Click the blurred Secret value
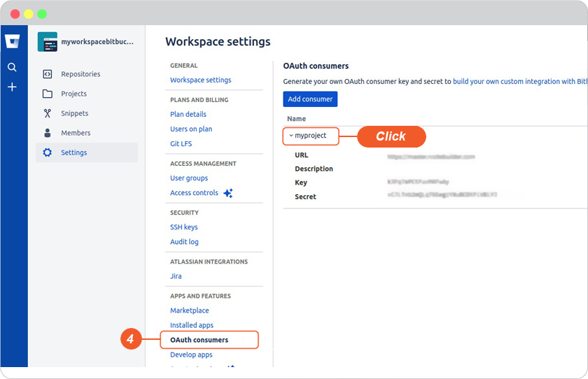Screen dimensions: 588x379 coord(442,194)
